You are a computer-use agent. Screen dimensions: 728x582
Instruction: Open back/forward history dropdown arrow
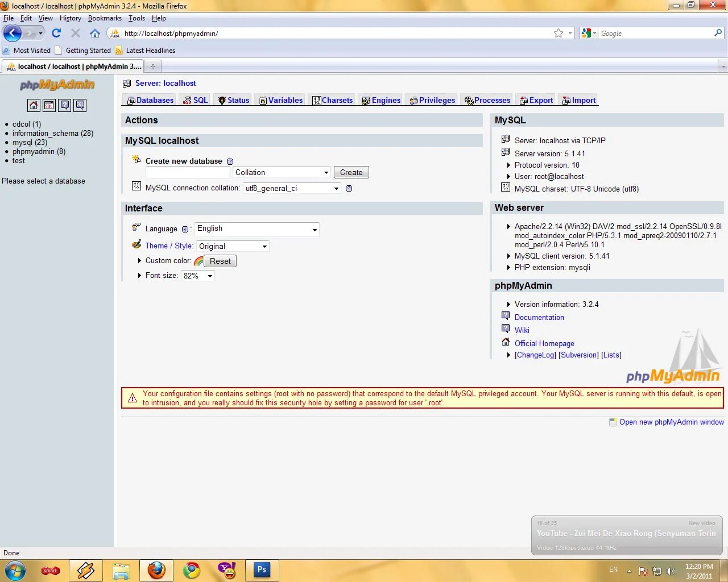pos(40,33)
